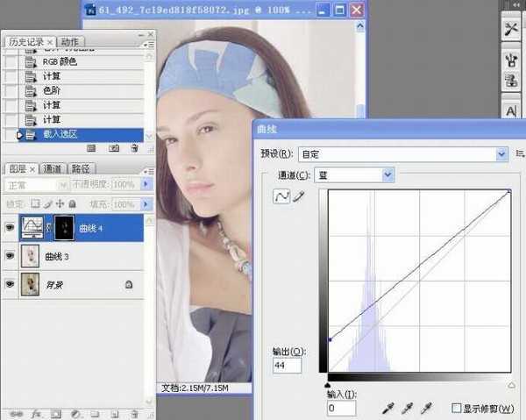
Task: Enable the 显示修剪 checkbox
Action: [455, 409]
